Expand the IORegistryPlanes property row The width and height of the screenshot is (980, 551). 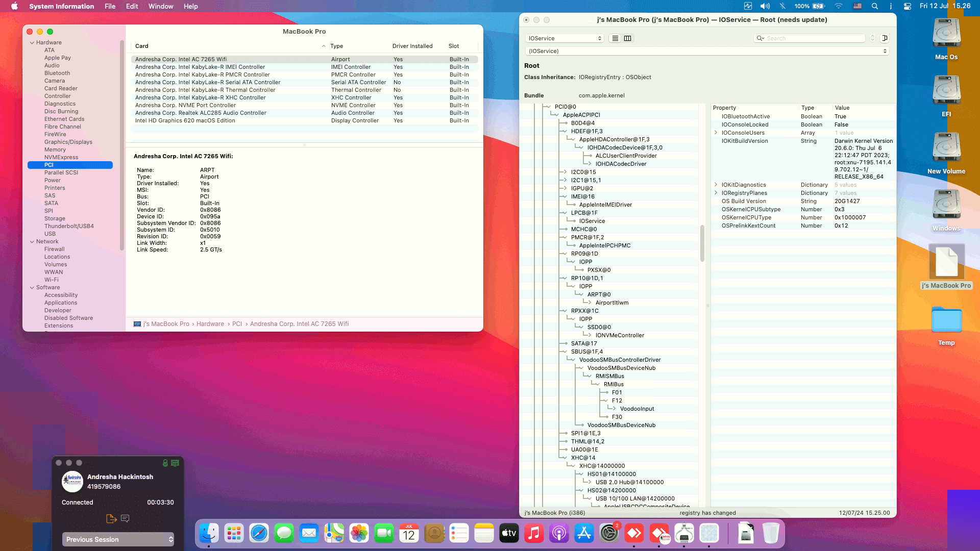pos(716,193)
